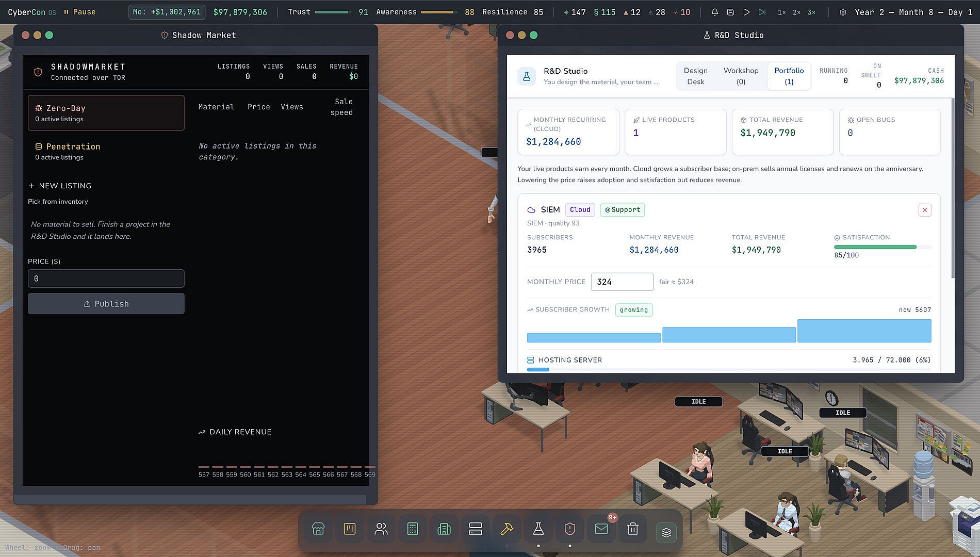The width and height of the screenshot is (980, 557).
Task: Click the save floppy disk icon
Action: (x=730, y=12)
